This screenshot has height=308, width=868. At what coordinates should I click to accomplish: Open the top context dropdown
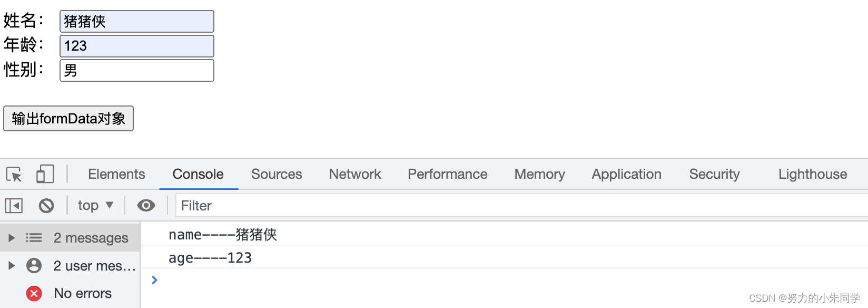(95, 205)
